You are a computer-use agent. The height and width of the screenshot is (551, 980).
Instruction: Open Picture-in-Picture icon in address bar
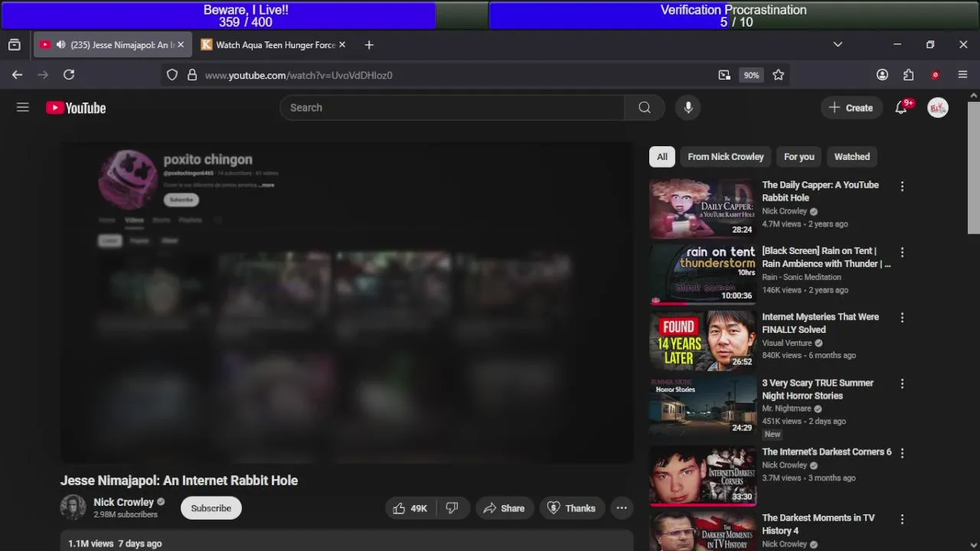pyautogui.click(x=724, y=75)
